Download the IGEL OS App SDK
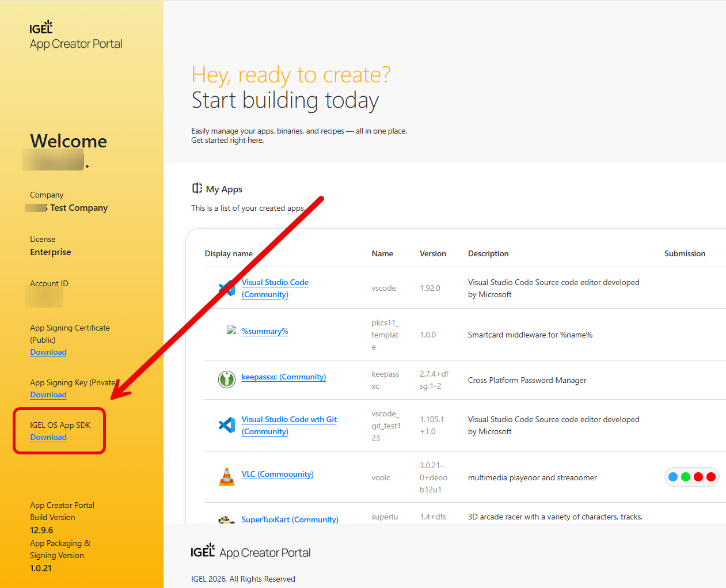This screenshot has height=588, width=726. [48, 437]
